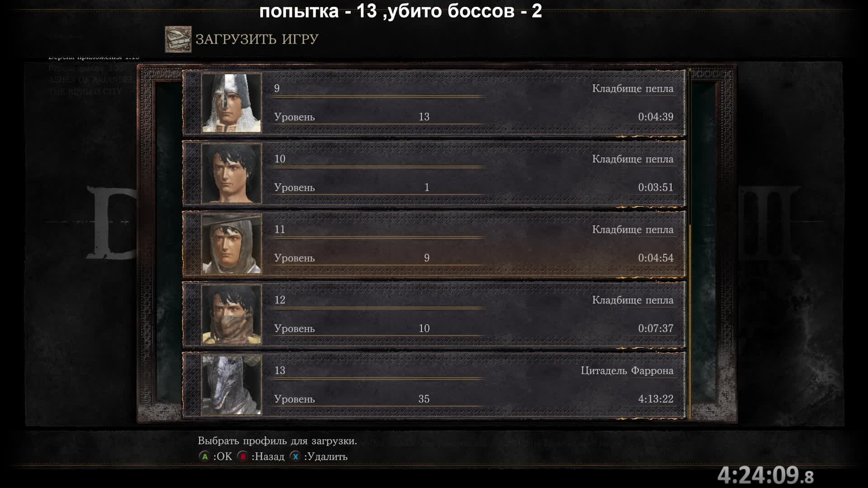
Task: Select the helmeted portrait of profile 9
Action: pos(231,103)
